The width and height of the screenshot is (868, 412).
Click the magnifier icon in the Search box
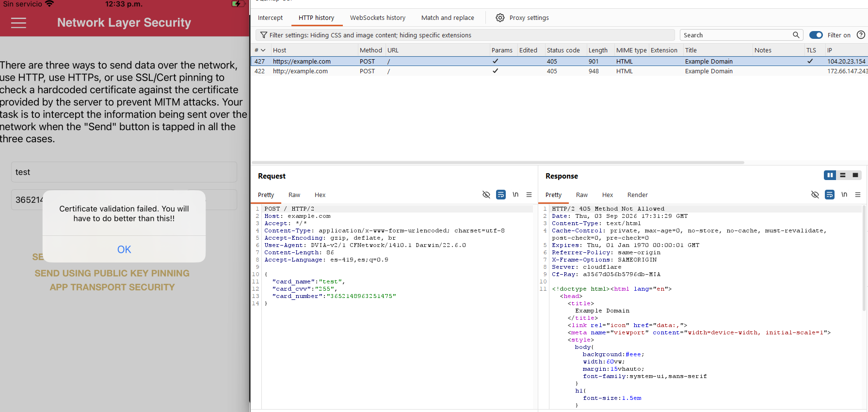796,35
